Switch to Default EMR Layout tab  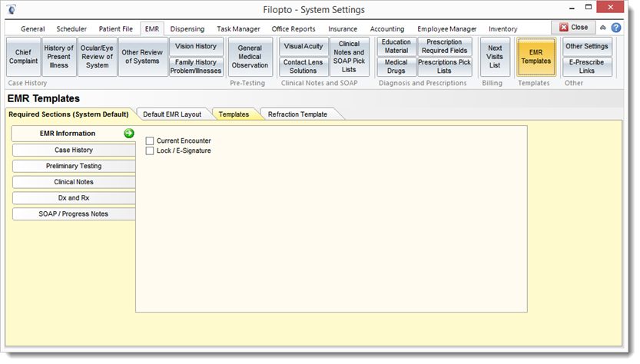172,114
